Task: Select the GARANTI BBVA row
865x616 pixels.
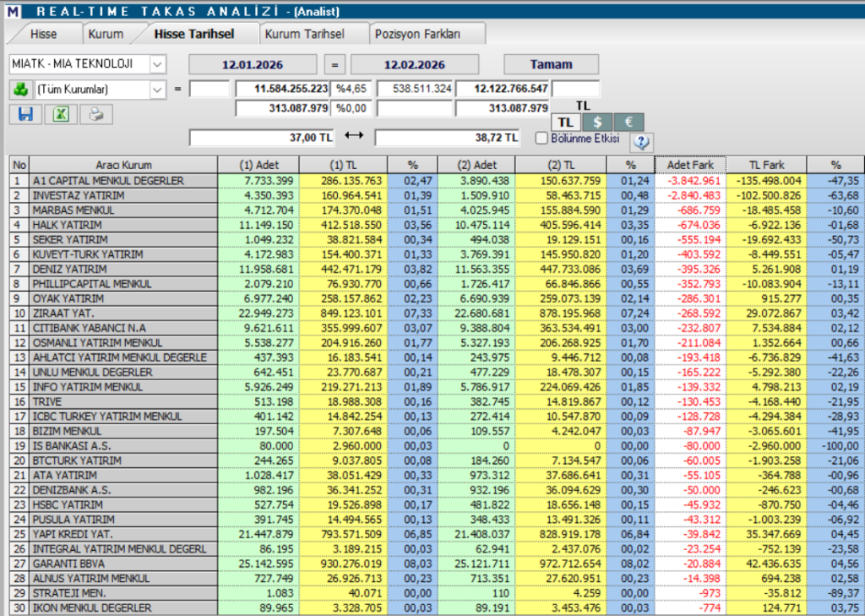Action: [x=437, y=564]
